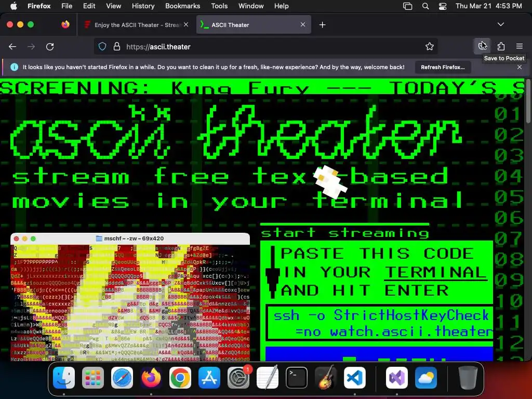
Task: Open the Tools menu
Action: coord(219,6)
